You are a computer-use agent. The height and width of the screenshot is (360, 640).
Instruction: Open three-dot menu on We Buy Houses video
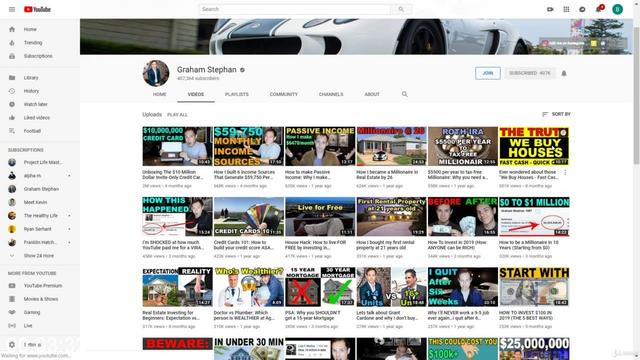coord(565,173)
